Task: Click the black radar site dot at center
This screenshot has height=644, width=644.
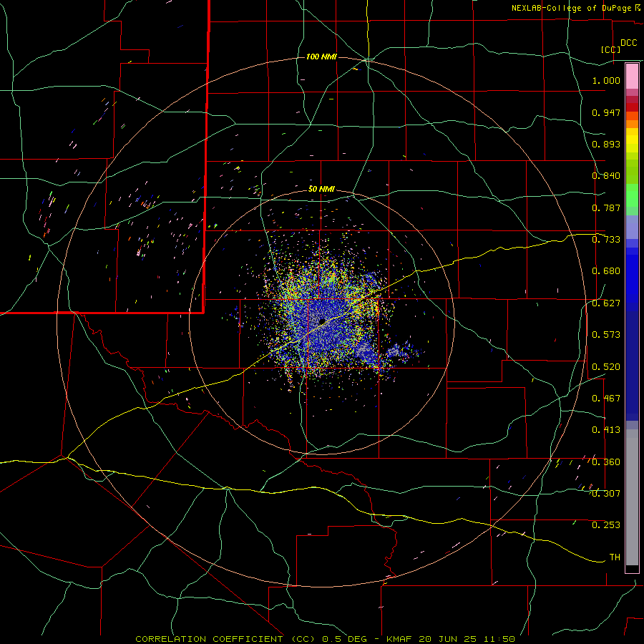Action: [x=322, y=321]
